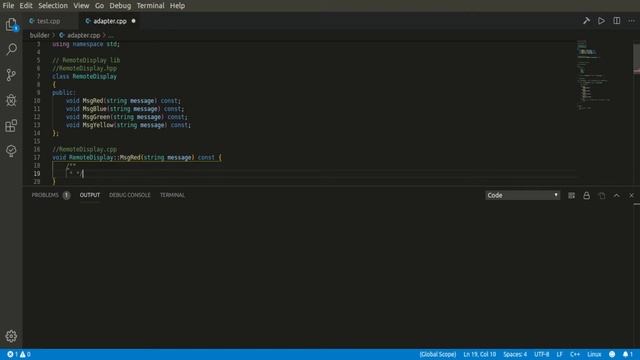Click line number 17 in gutter
The width and height of the screenshot is (640, 360).
click(37, 158)
